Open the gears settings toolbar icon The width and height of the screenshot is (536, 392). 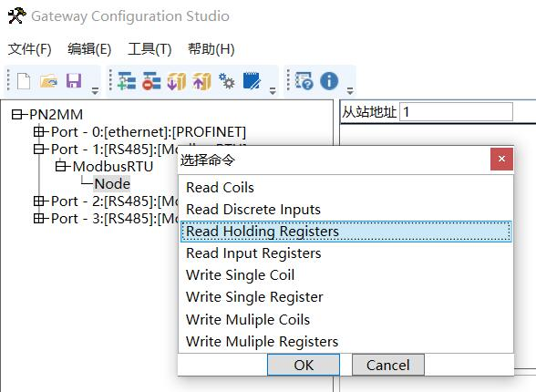(227, 81)
